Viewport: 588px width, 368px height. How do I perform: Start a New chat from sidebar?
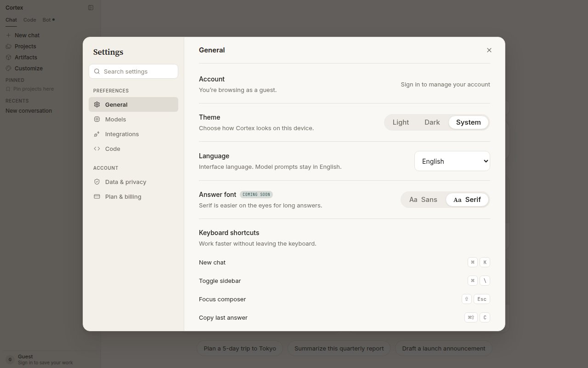(50, 35)
